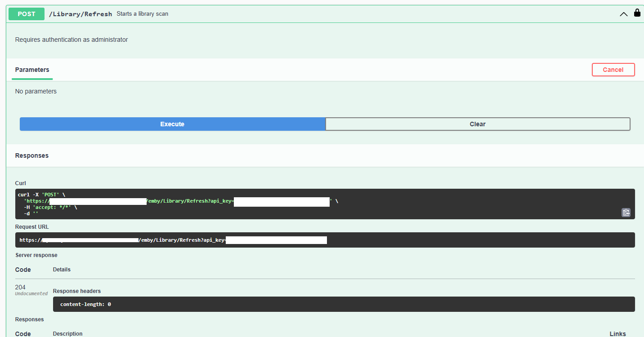Click the 'Description' column header

[68, 334]
